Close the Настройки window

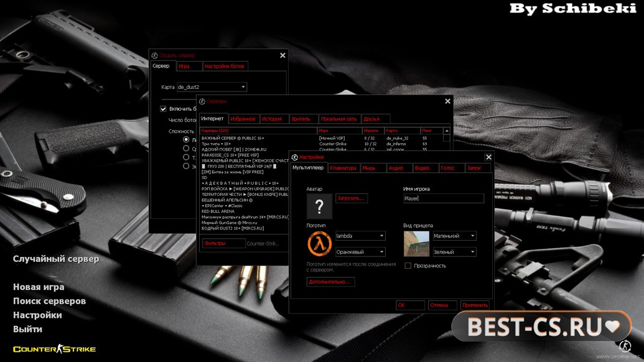[488, 157]
